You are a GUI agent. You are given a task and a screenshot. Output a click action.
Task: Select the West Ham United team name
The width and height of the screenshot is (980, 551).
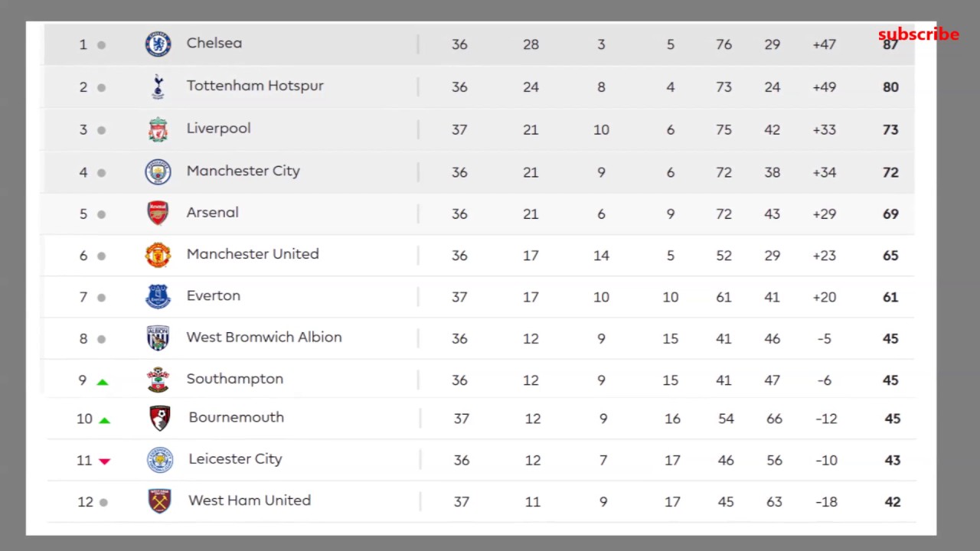(250, 500)
